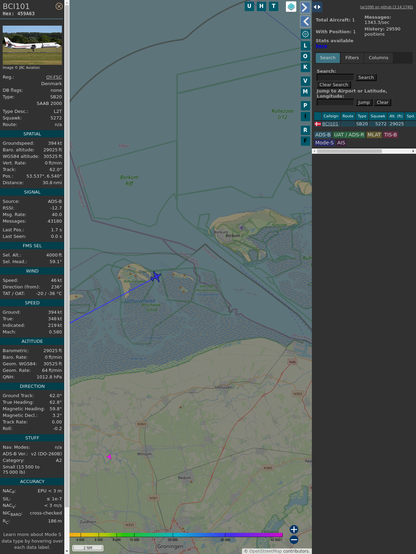Click the Clear Search button
416x554 pixels.
pos(334,85)
